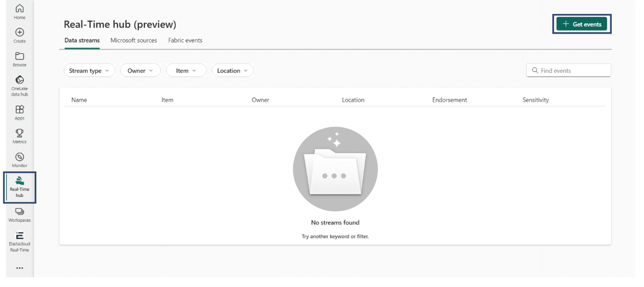Click the more options ellipsis in sidebar
The width and height of the screenshot is (644, 287).
click(x=20, y=268)
